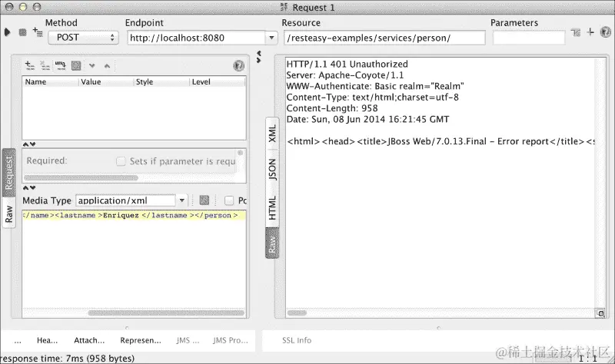Click the add parameter plus icon near Parameters
615x364 pixels.
tap(590, 31)
